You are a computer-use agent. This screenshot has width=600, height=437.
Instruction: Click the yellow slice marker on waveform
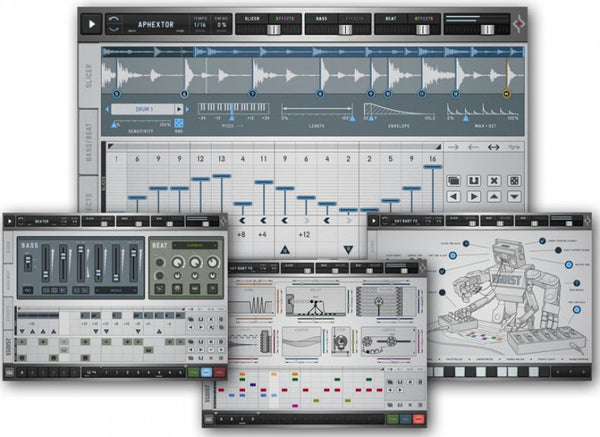505,93
